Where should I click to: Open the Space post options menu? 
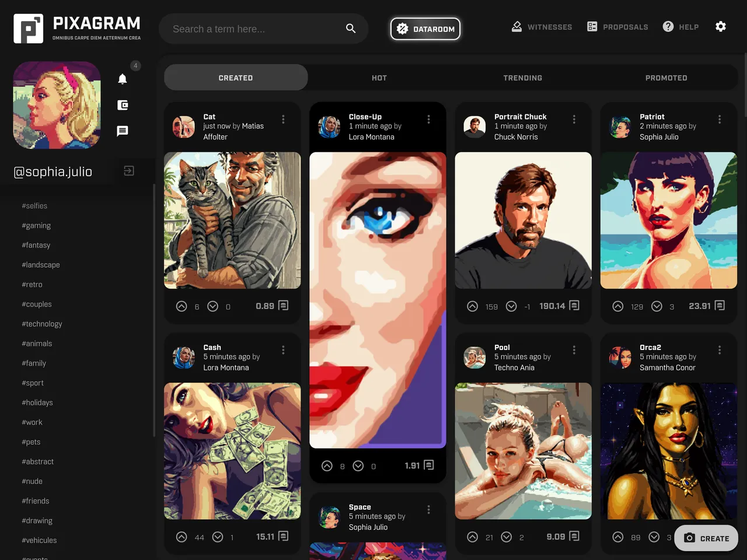[428, 509]
